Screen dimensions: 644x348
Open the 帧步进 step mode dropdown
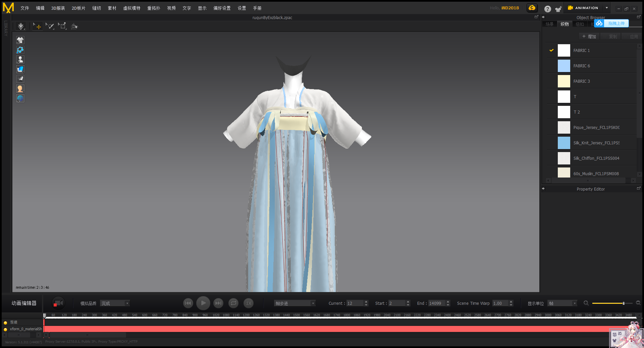295,303
